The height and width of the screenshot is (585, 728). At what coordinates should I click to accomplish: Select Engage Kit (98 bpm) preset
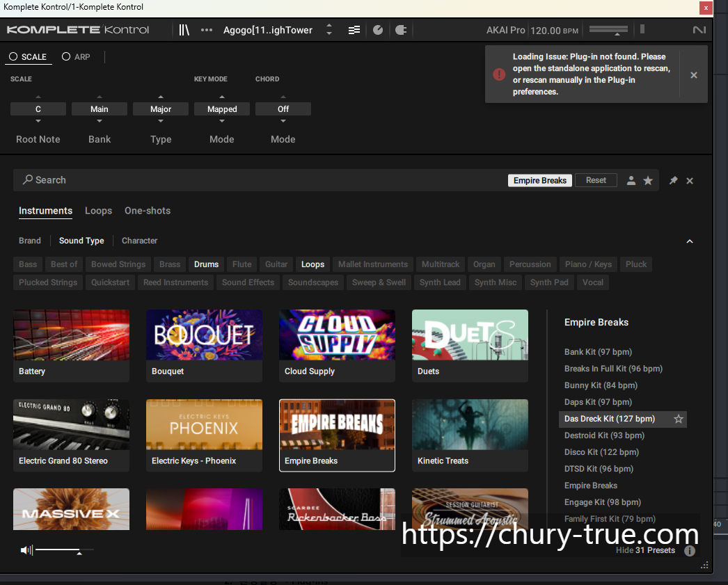click(602, 502)
